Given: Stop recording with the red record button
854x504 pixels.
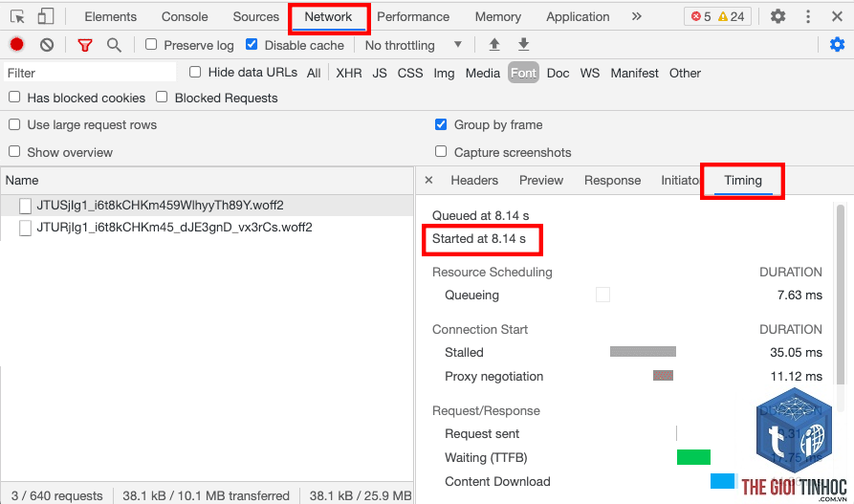Looking at the screenshot, I should [x=17, y=45].
